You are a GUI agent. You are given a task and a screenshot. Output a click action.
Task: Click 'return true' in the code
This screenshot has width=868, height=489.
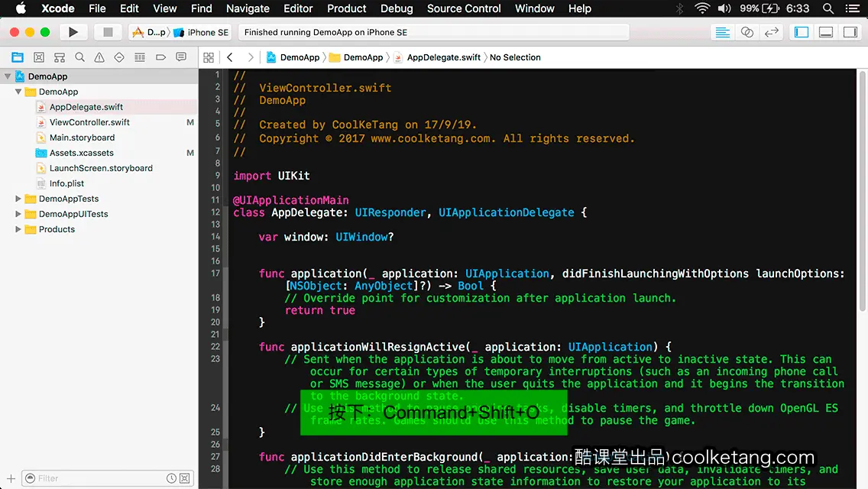pos(320,311)
